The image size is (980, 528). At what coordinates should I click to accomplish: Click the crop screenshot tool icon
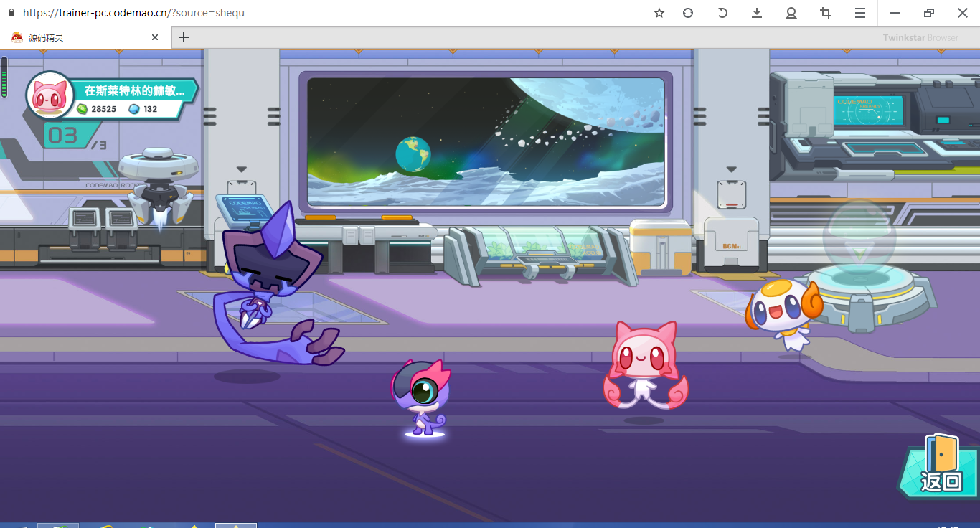[826, 13]
